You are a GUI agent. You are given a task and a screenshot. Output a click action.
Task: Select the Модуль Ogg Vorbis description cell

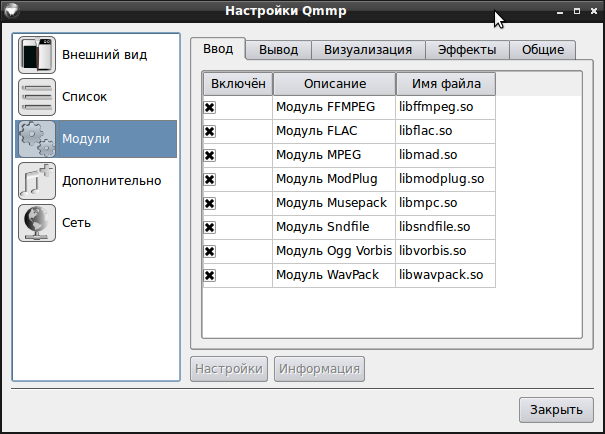(x=334, y=251)
